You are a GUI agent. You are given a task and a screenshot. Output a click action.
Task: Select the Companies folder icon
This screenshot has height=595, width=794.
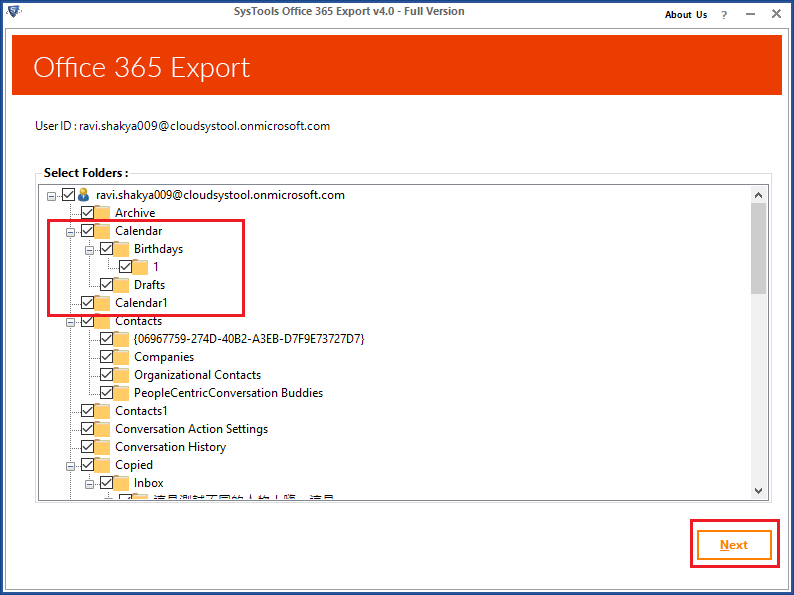[x=121, y=357]
